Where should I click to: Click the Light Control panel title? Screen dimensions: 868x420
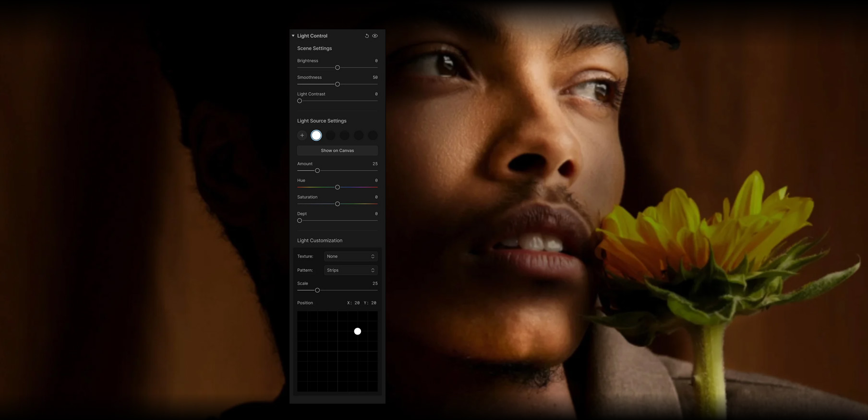(x=312, y=36)
